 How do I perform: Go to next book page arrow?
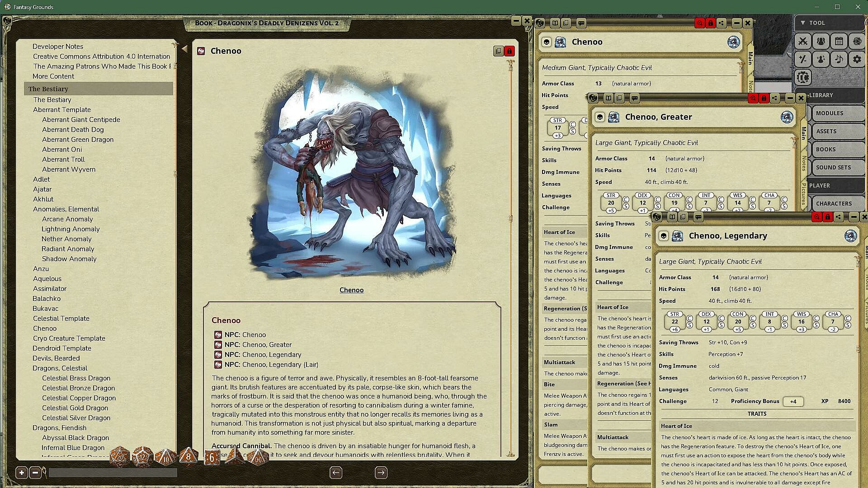pos(381,473)
